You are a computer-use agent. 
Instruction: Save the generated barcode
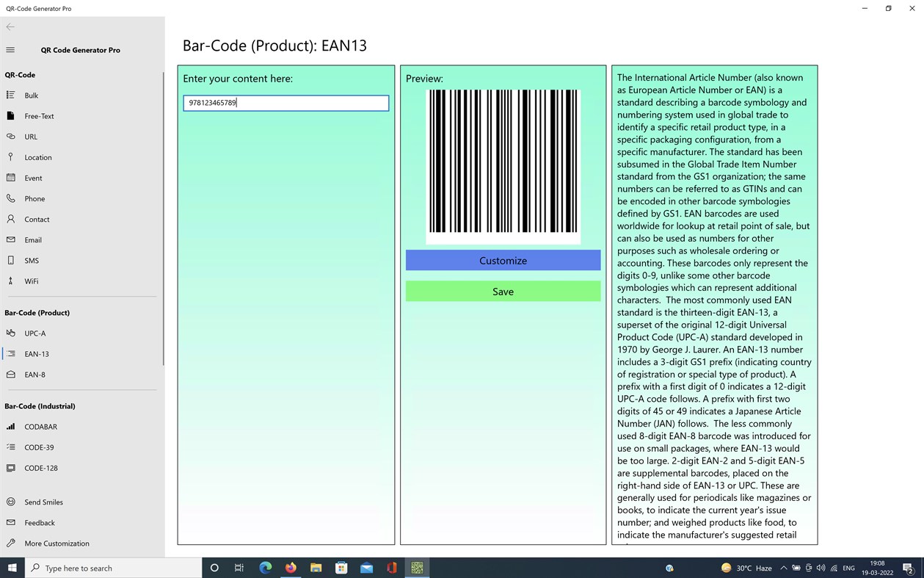503,291
